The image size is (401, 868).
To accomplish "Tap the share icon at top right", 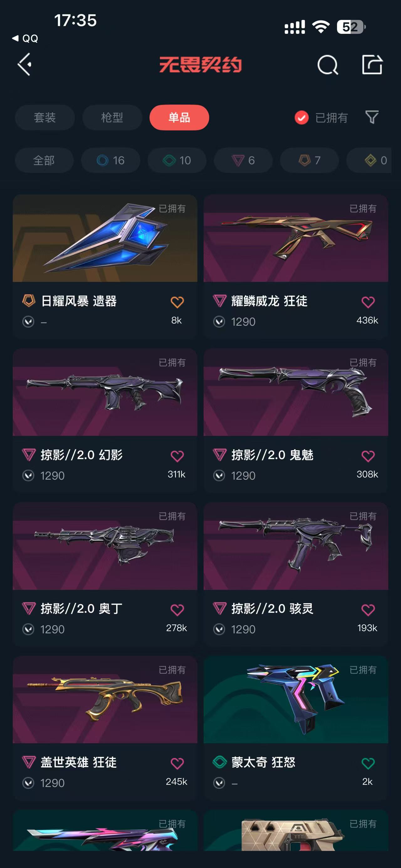I will (x=372, y=64).
